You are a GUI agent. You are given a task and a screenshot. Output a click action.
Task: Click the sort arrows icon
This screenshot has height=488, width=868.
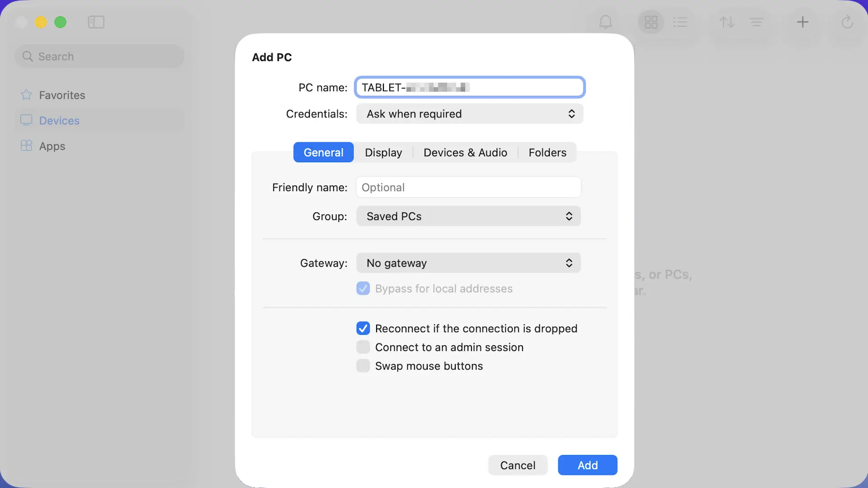[727, 22]
